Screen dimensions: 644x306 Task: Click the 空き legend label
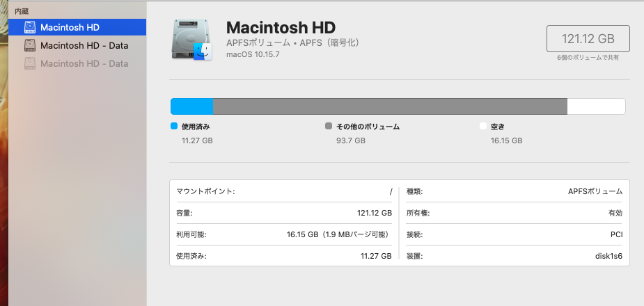(x=497, y=127)
